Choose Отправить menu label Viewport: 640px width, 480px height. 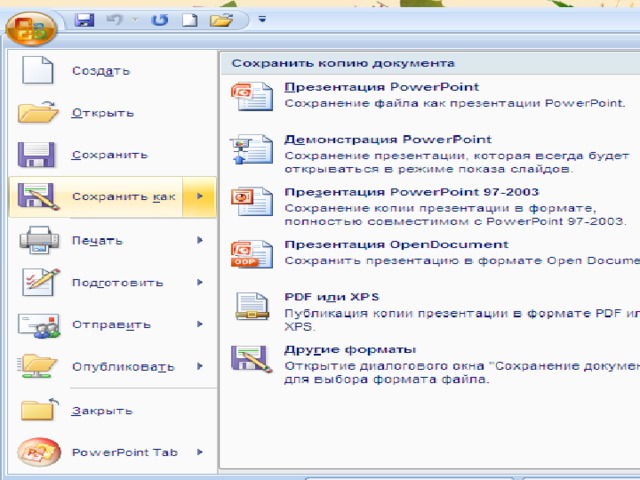click(x=111, y=324)
